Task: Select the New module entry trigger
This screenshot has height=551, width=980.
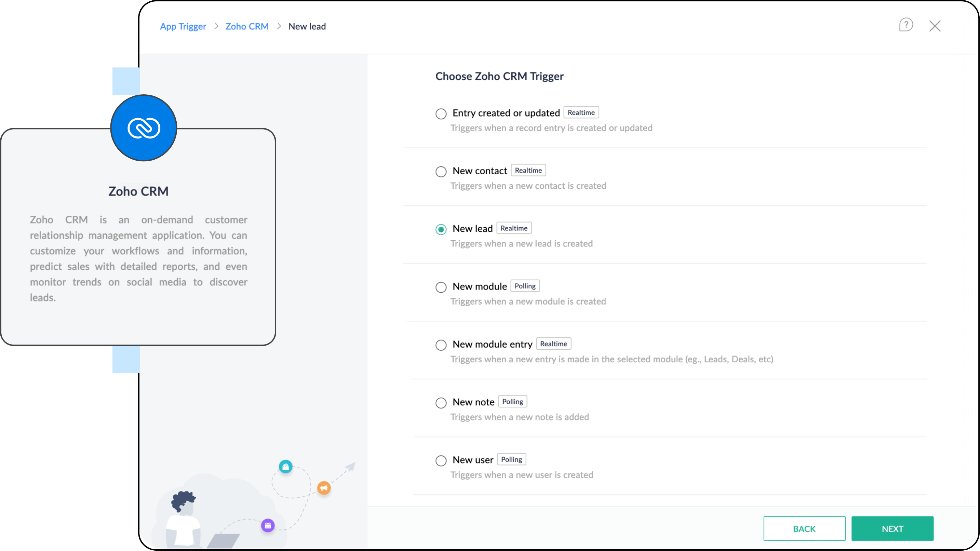Action: (x=441, y=345)
